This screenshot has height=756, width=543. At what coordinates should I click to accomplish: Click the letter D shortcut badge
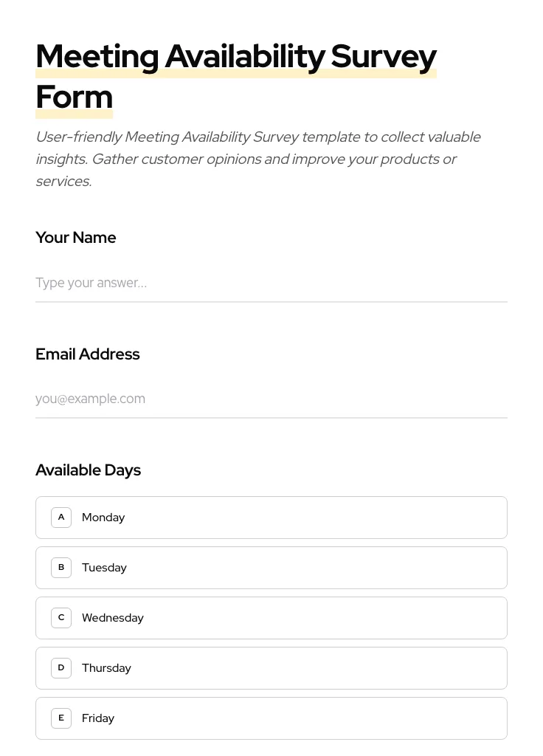click(x=61, y=667)
